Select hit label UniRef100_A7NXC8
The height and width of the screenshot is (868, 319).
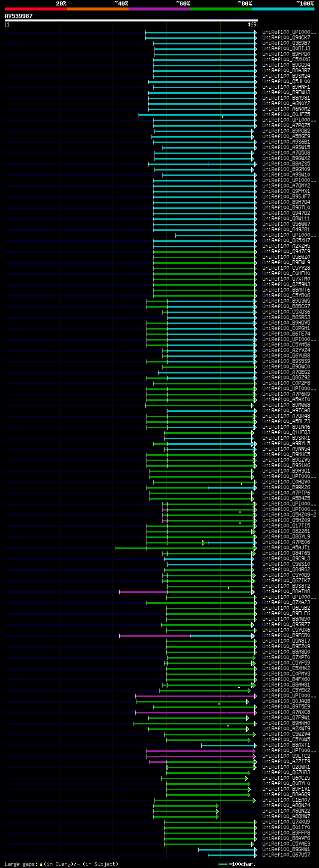point(286,712)
